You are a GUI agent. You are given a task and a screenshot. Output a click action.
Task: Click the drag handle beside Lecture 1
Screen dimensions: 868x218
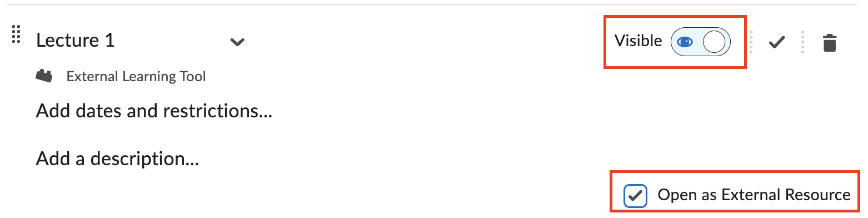16,34
